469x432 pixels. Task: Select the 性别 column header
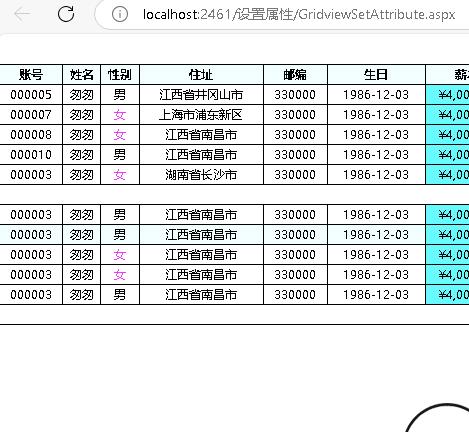[x=120, y=75]
